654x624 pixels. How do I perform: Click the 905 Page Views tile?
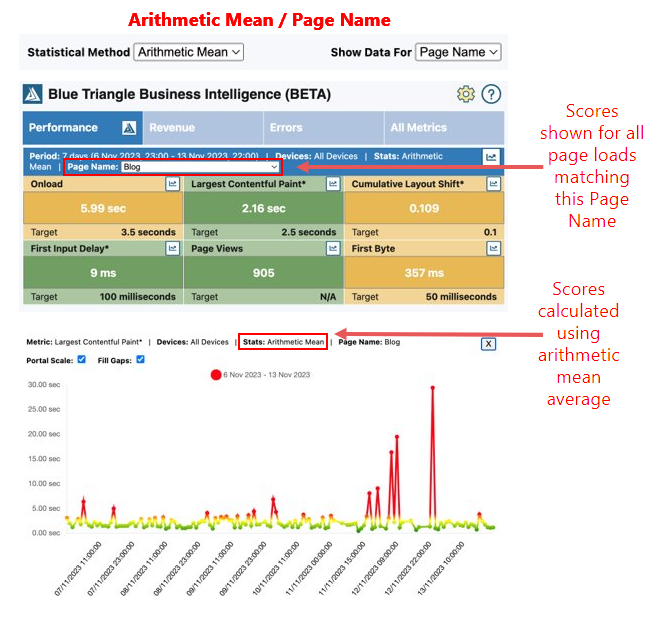tap(264, 273)
